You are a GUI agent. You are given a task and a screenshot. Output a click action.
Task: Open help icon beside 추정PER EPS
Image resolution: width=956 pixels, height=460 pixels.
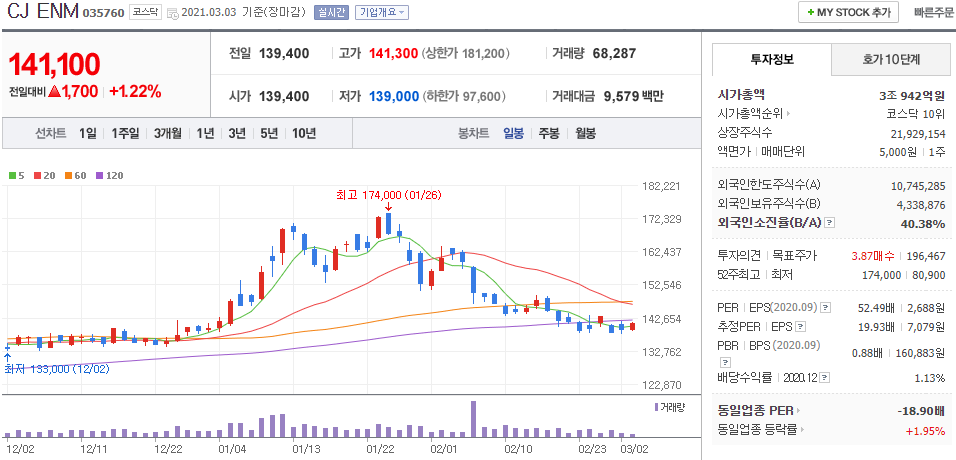click(801, 326)
